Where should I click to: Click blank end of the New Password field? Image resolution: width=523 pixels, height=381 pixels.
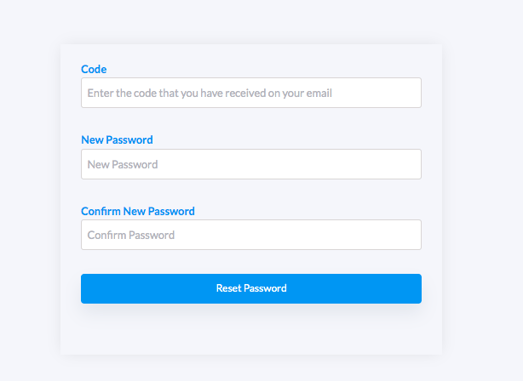pos(290,164)
